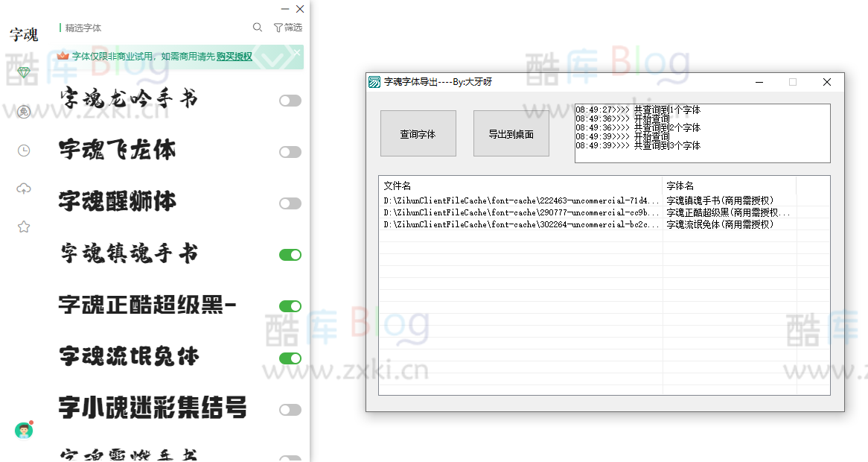
Task: Select the 精选字体 section header
Action: pyautogui.click(x=82, y=28)
